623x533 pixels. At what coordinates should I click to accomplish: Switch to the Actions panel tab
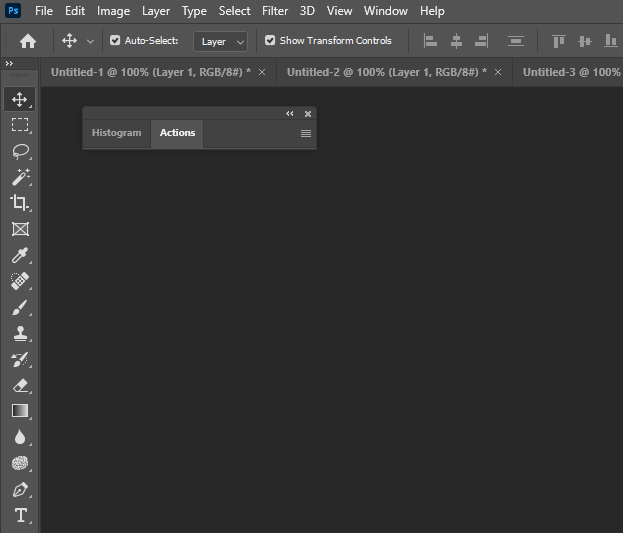click(x=177, y=133)
